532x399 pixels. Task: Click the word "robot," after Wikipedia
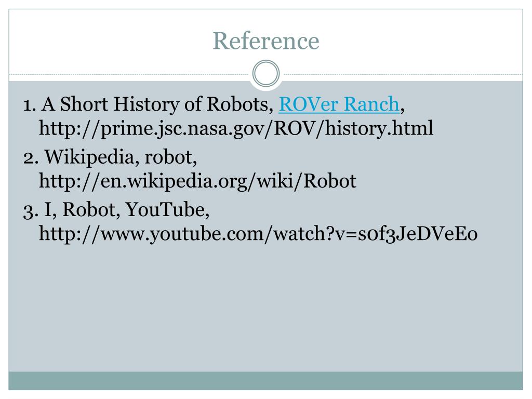[170, 157]
